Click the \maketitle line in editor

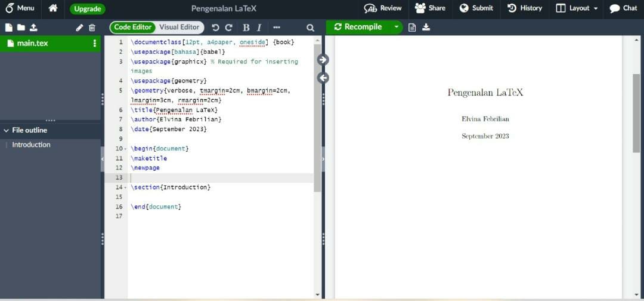click(x=148, y=158)
